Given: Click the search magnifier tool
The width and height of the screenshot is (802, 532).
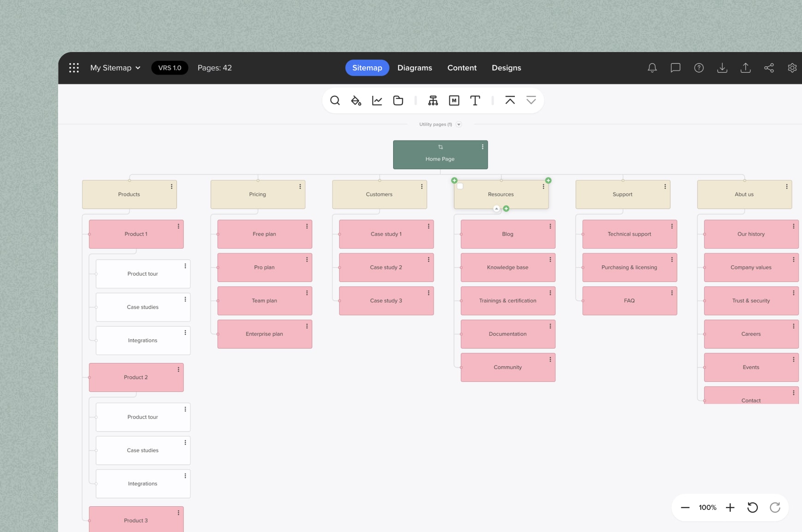Looking at the screenshot, I should pos(335,100).
